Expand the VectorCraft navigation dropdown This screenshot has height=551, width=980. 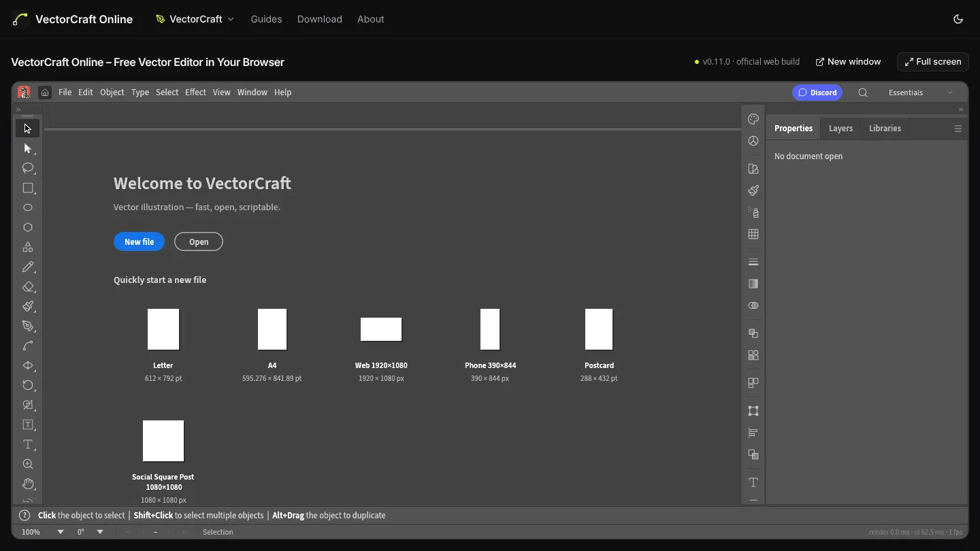195,19
